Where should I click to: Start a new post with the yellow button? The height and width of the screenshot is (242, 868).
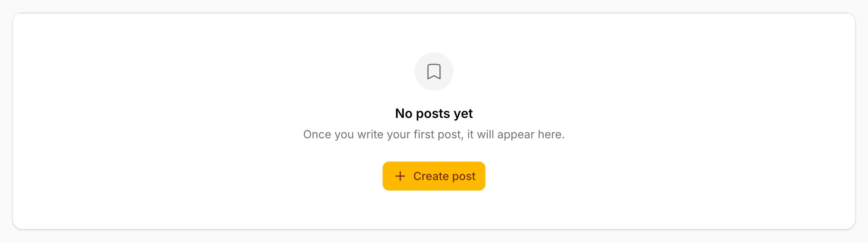[x=434, y=176]
